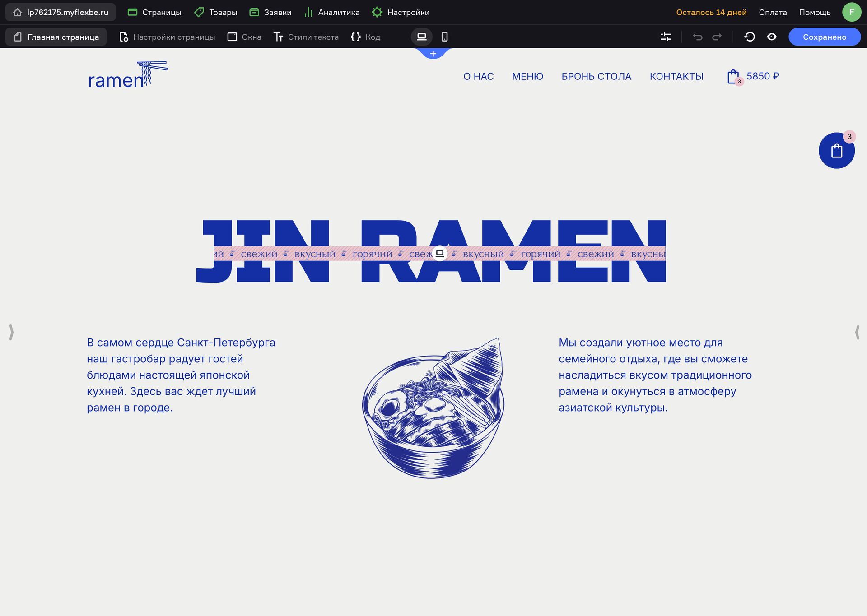
Task: Select the ramen bowl illustration
Action: pyautogui.click(x=433, y=408)
